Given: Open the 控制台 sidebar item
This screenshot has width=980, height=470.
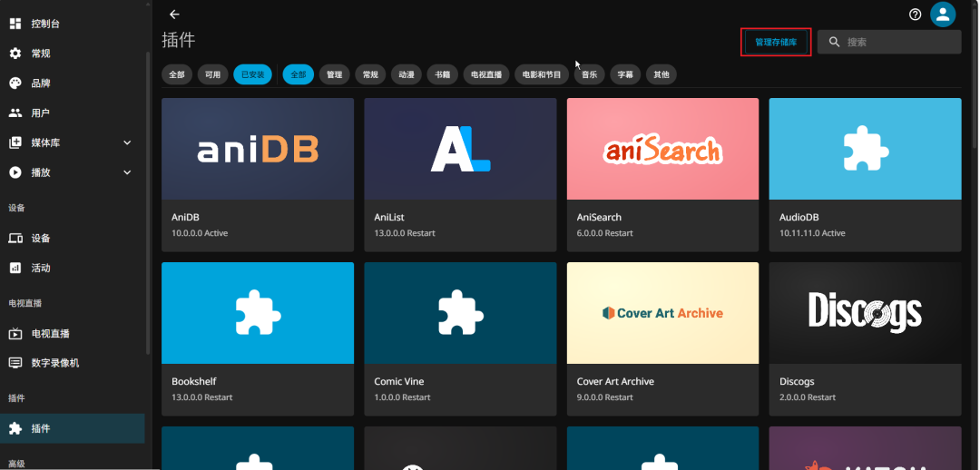Looking at the screenshot, I should pos(73,24).
